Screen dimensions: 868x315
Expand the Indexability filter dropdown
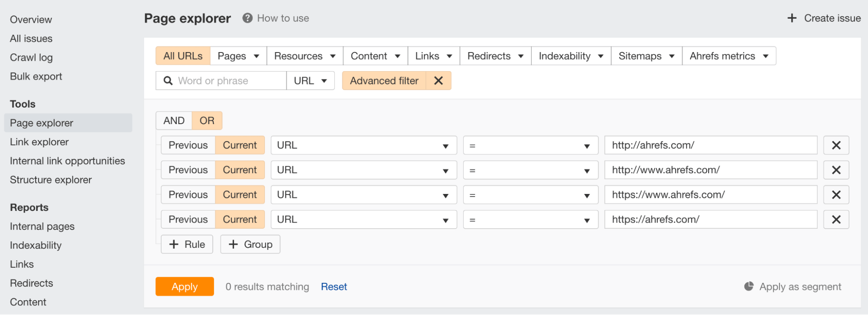[x=571, y=56]
